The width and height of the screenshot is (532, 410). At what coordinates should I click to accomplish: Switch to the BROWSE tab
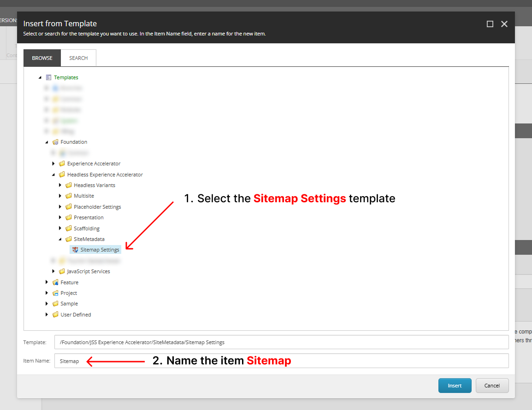click(42, 58)
